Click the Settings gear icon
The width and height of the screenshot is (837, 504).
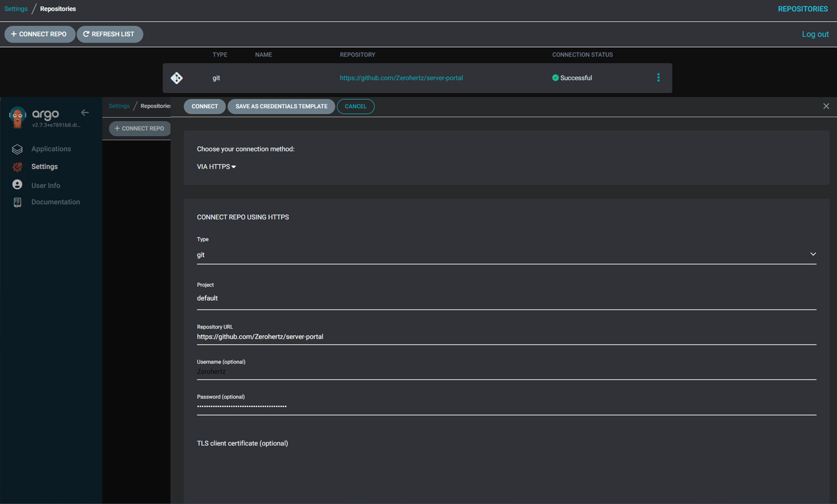coord(17,167)
